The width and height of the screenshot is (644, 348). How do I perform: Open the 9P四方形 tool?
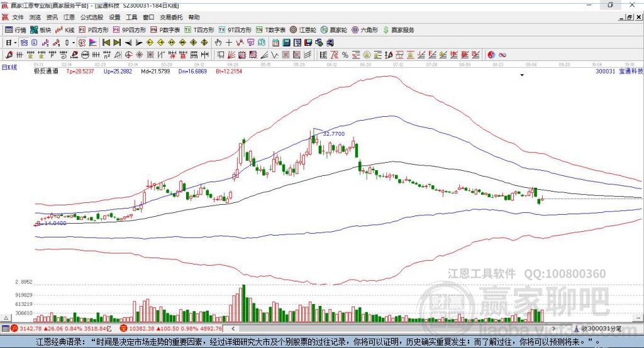(130, 30)
